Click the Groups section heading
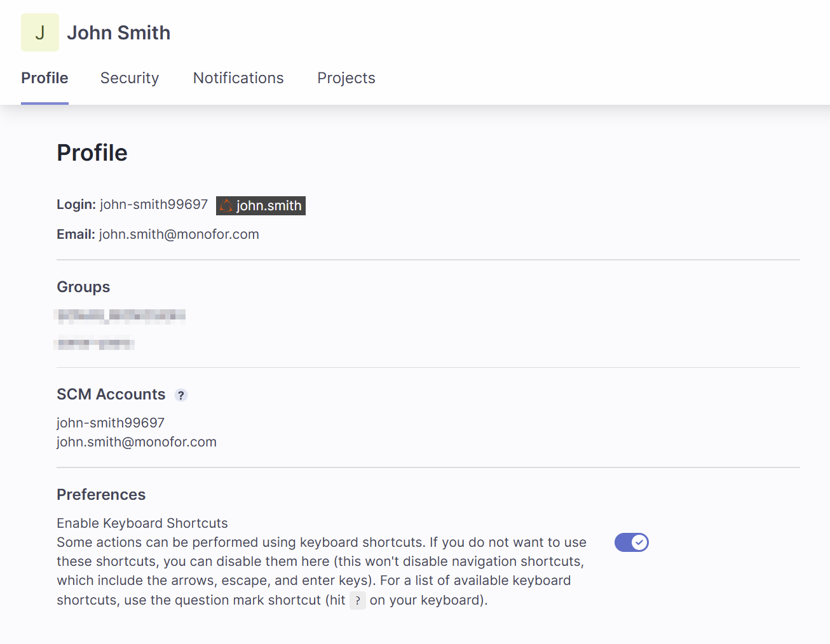Image resolution: width=830 pixels, height=644 pixels. point(83,287)
